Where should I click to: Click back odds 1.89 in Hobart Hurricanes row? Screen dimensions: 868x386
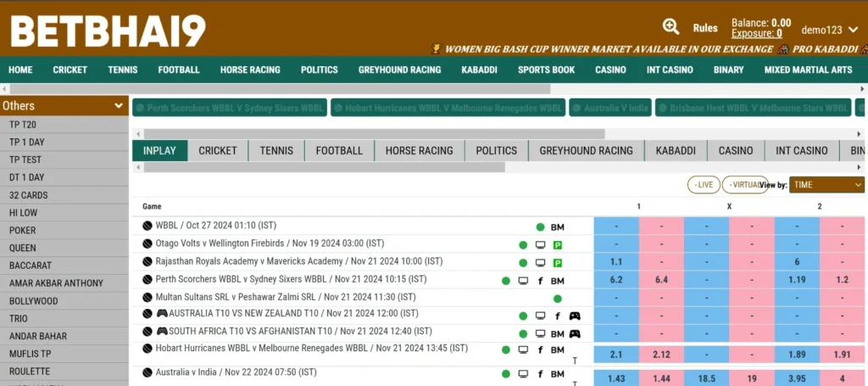point(797,355)
